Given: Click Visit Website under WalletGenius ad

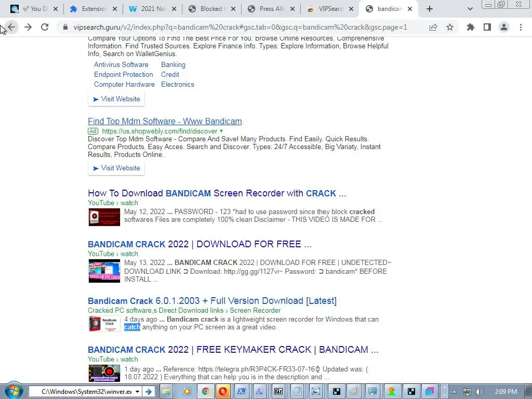Looking at the screenshot, I should (116, 99).
